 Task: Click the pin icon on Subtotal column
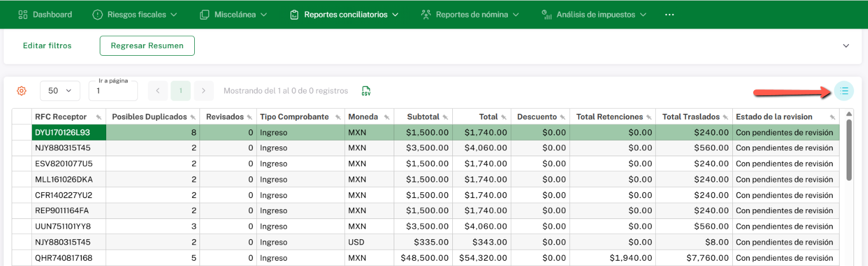click(445, 117)
